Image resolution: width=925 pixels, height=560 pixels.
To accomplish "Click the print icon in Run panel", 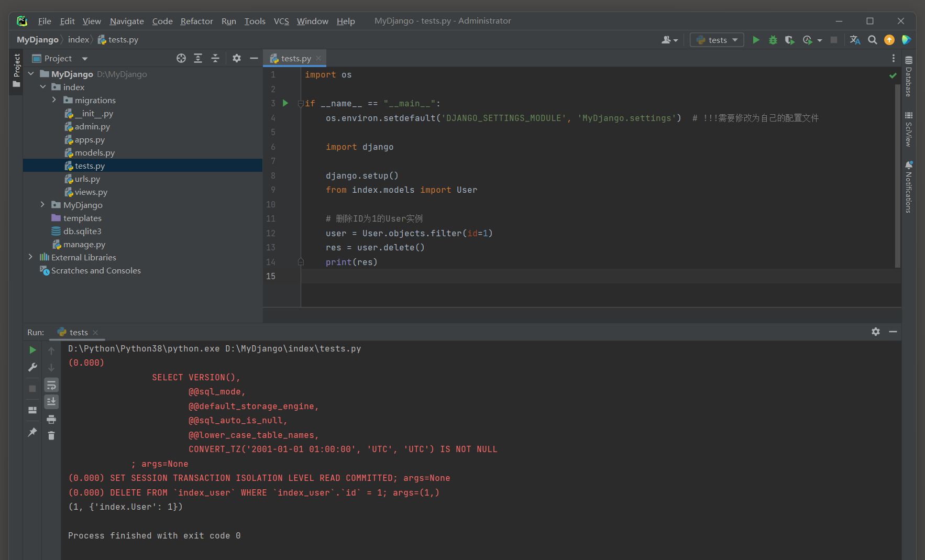I will [x=51, y=419].
